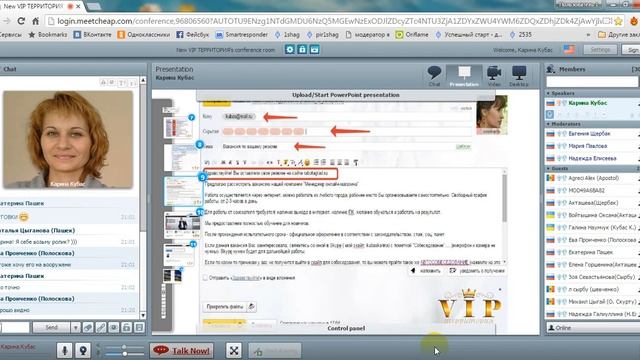This screenshot has width=640, height=360.
Task: Click the lock icon beside the room title
Action: pos(302,49)
